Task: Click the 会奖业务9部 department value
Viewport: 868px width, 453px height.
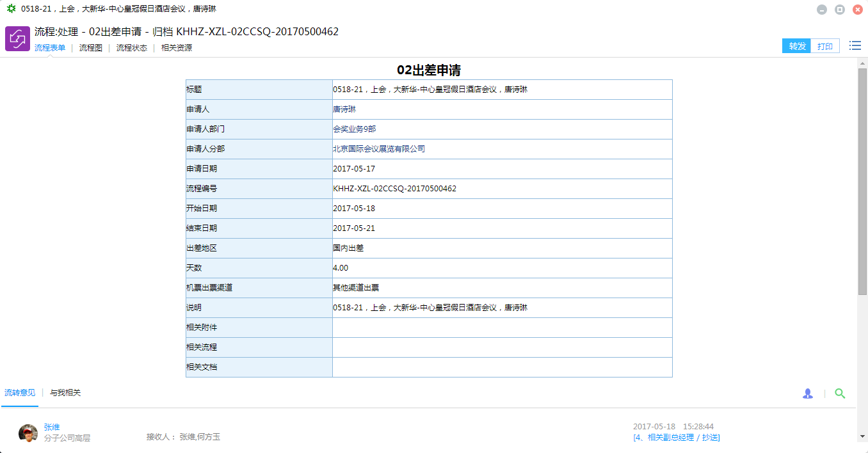Action: 354,129
